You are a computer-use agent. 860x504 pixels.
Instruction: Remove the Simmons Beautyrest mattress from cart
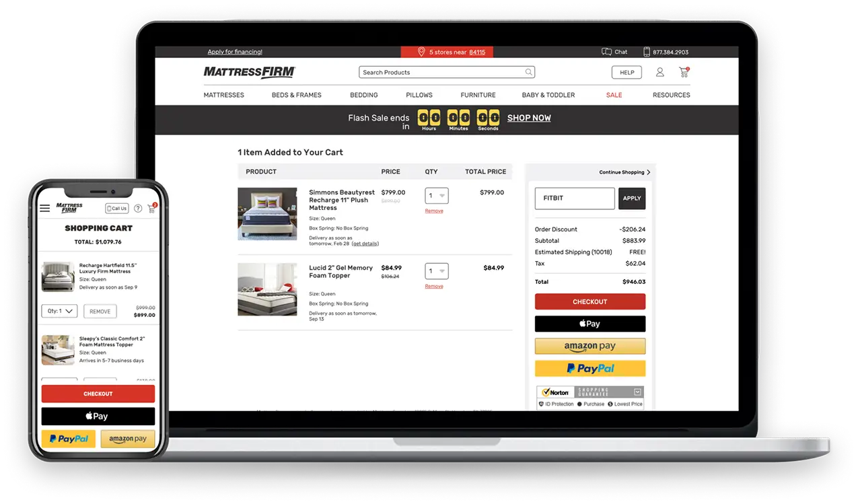pyautogui.click(x=434, y=211)
